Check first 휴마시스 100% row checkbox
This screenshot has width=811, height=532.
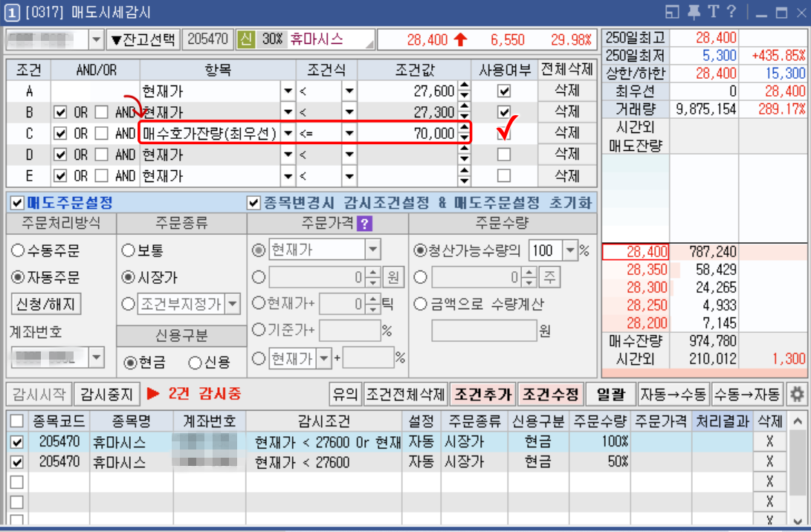pos(17,442)
